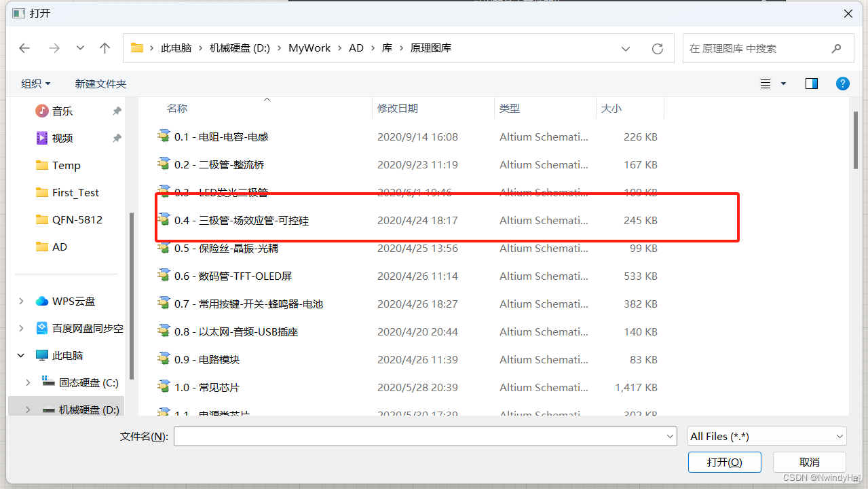Click the back navigation arrow
The image size is (868, 489).
click(24, 48)
